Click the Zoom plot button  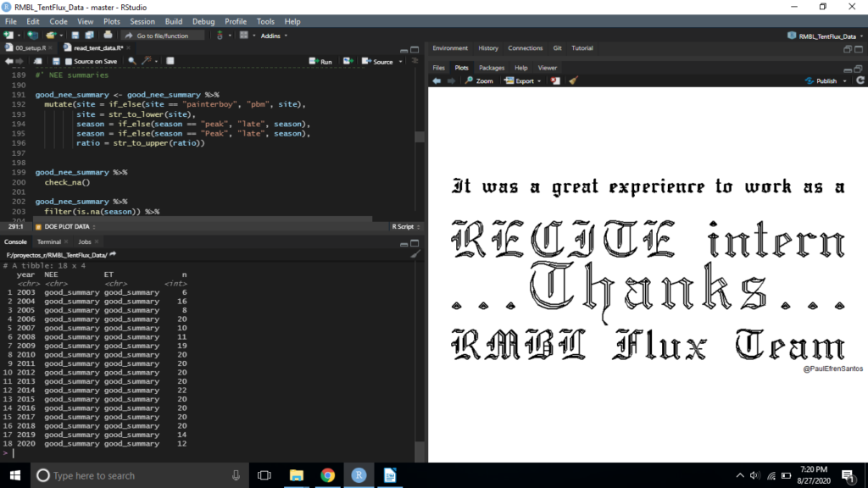[x=479, y=80]
